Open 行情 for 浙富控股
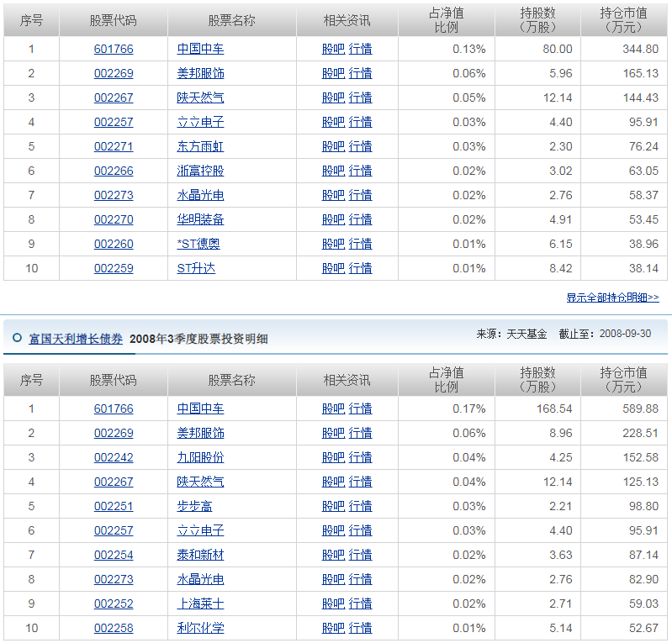 [361, 171]
